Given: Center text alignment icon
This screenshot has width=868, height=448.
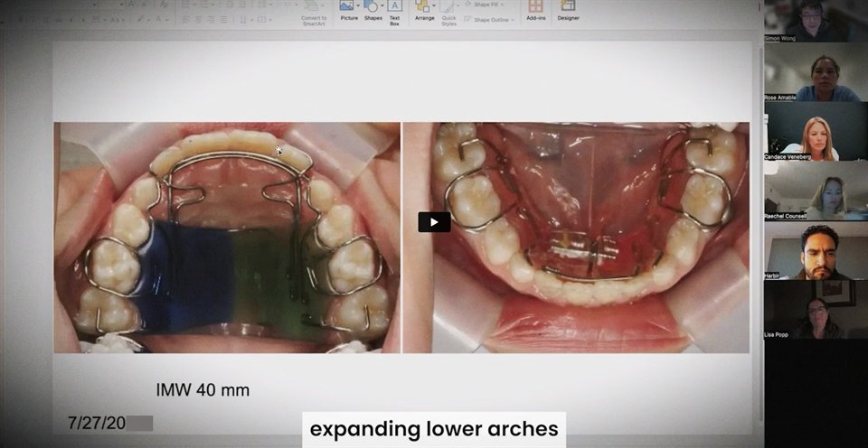Looking at the screenshot, I should pyautogui.click(x=199, y=19).
